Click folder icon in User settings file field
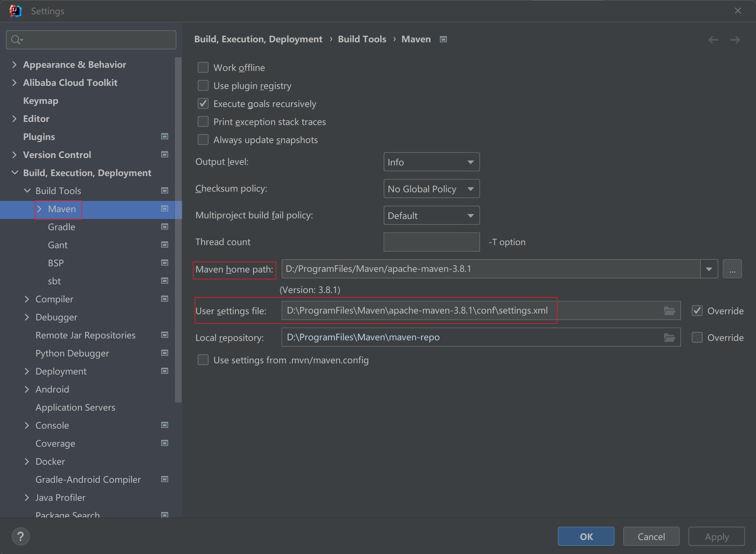This screenshot has width=756, height=554. tap(669, 311)
